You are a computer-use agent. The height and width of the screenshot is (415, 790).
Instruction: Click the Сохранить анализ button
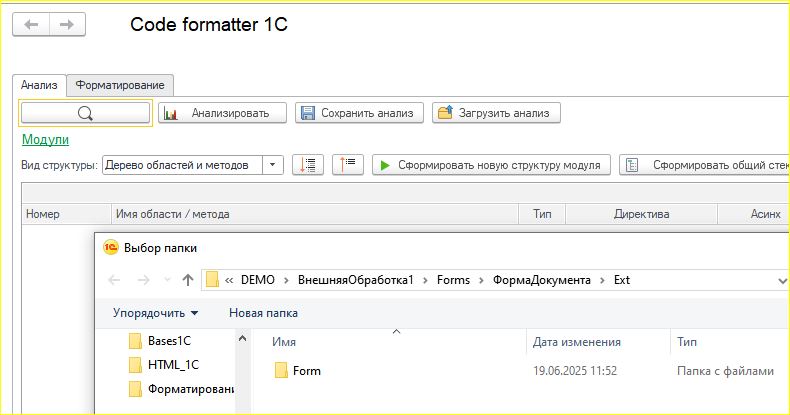pos(359,113)
